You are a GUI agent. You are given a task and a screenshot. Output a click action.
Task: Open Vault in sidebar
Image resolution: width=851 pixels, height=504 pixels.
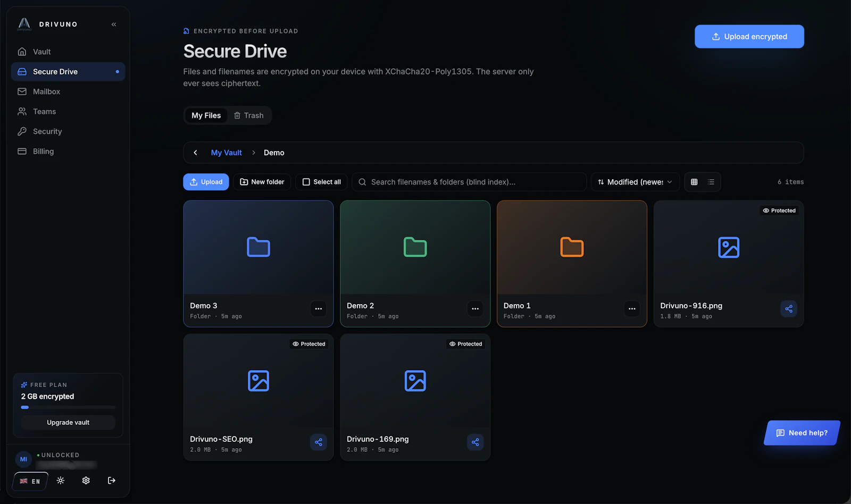coord(68,52)
